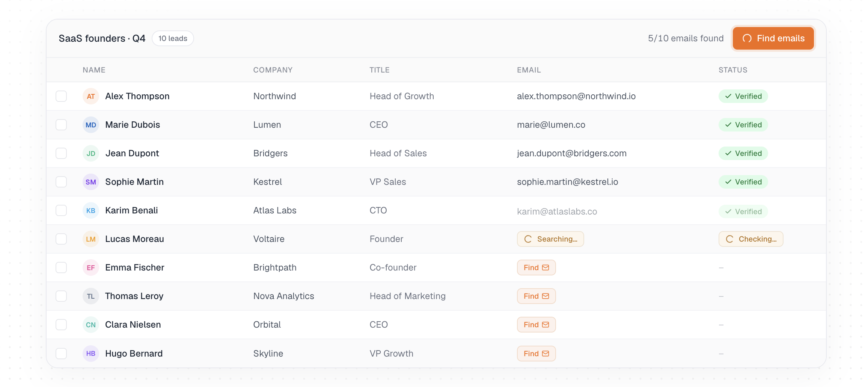
Task: Click the STATUS column header
Action: click(x=733, y=70)
